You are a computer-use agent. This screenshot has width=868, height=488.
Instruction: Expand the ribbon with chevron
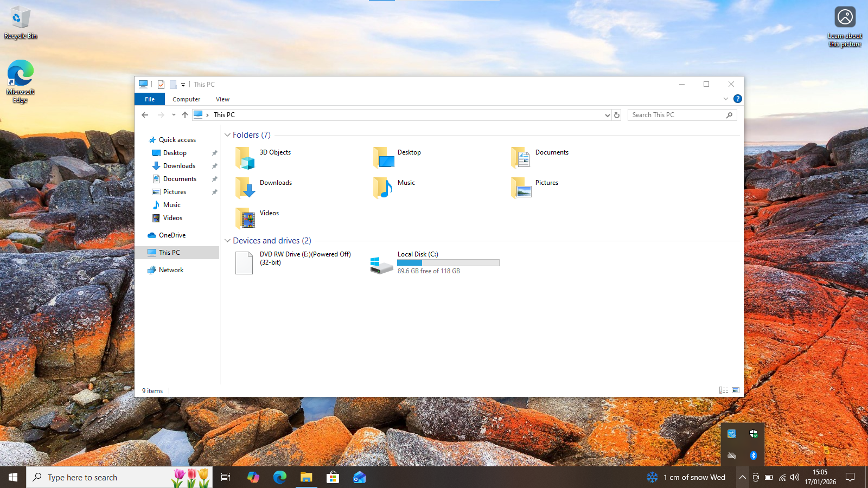[725, 99]
